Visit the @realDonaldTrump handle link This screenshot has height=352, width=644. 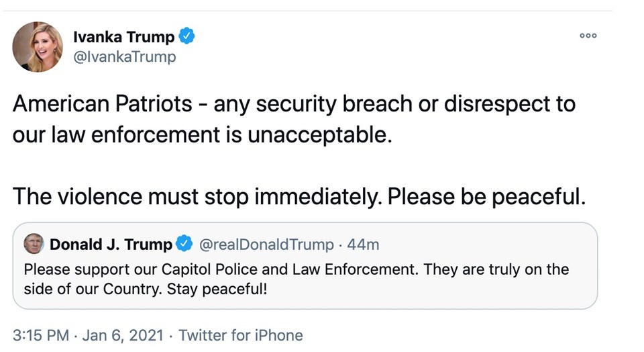[x=266, y=245]
